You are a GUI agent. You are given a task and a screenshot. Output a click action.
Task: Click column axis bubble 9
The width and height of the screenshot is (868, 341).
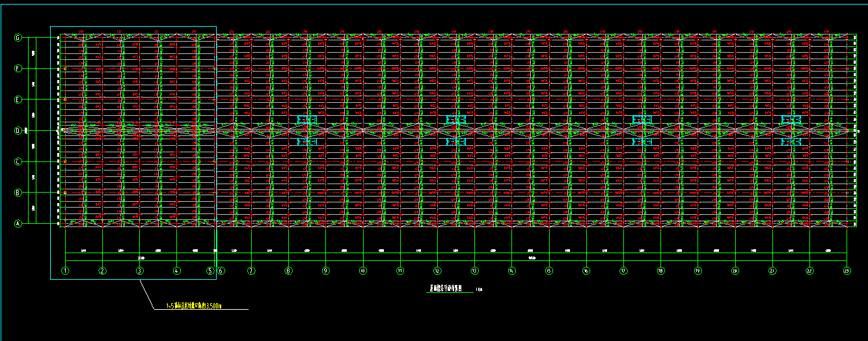[325, 271]
